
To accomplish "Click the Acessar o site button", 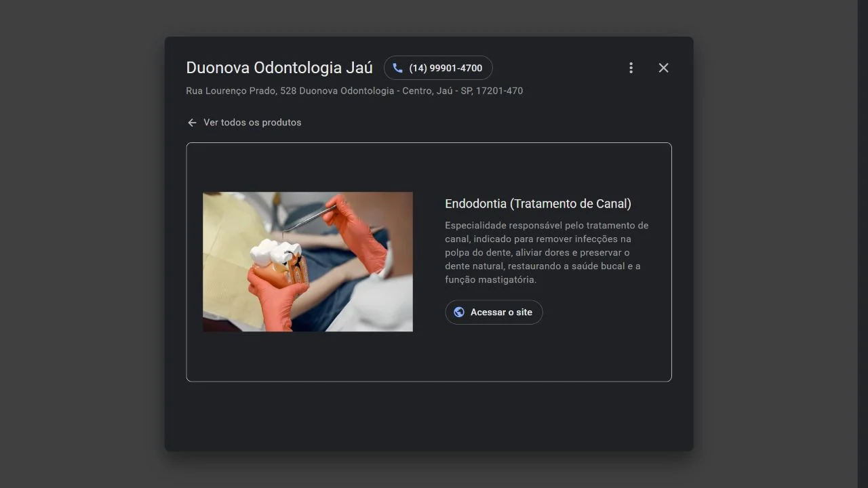I will coord(494,312).
